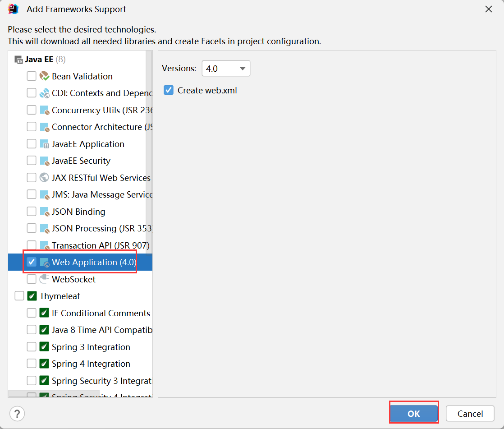The width and height of the screenshot is (504, 429).
Task: Dismiss dialog with the Cancel button
Action: (x=470, y=414)
